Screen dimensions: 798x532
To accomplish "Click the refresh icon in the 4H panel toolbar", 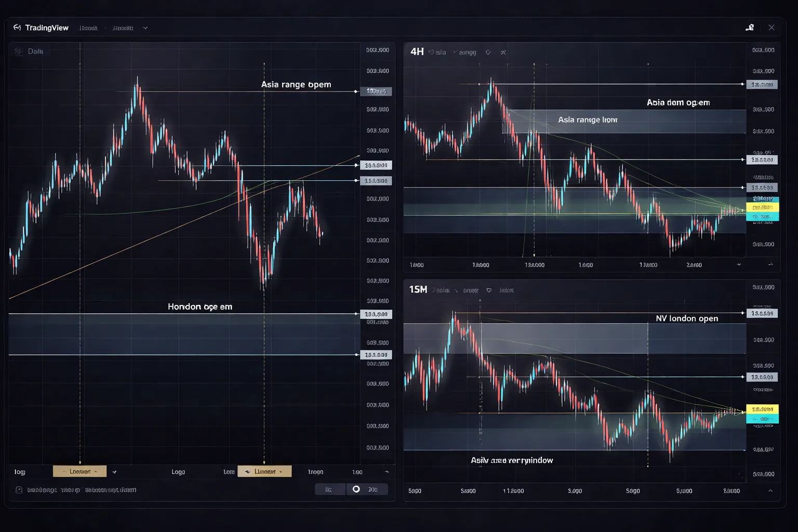I will click(488, 52).
